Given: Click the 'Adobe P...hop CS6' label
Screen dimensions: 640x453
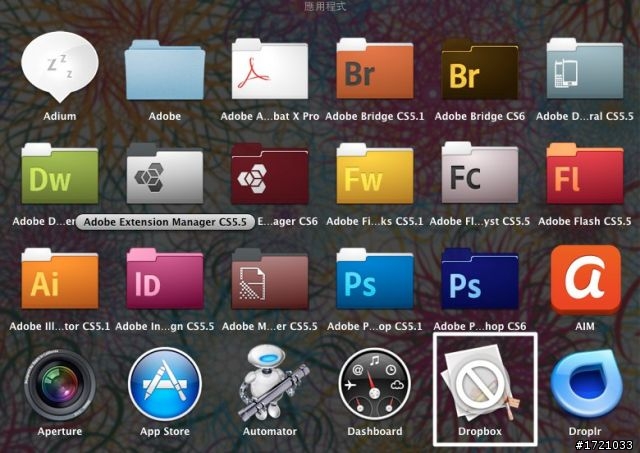Looking at the screenshot, I should (x=480, y=326).
